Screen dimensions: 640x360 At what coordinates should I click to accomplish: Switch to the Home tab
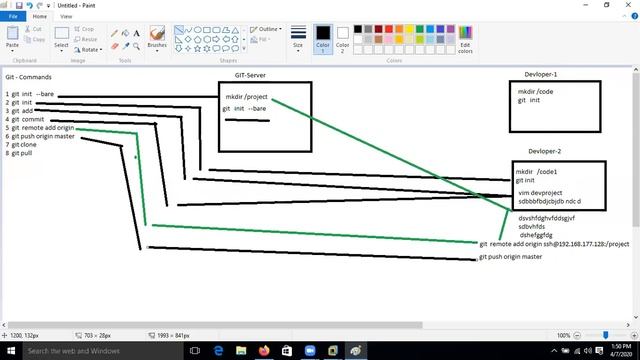click(40, 16)
